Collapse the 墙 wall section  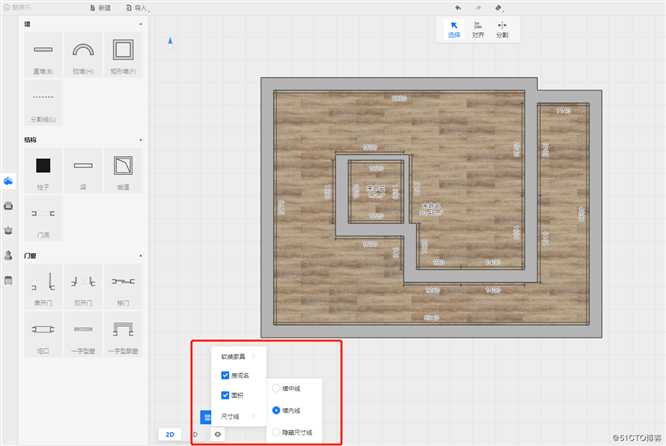click(141, 24)
